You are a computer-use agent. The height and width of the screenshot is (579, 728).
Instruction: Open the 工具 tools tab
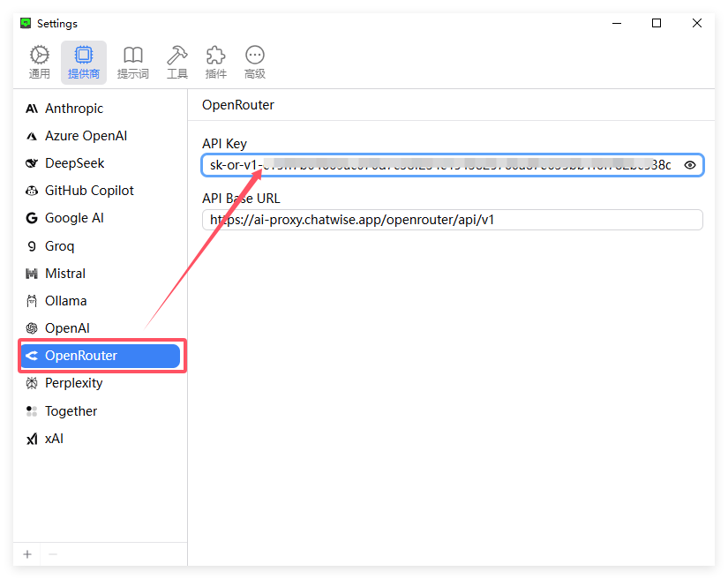tap(177, 62)
